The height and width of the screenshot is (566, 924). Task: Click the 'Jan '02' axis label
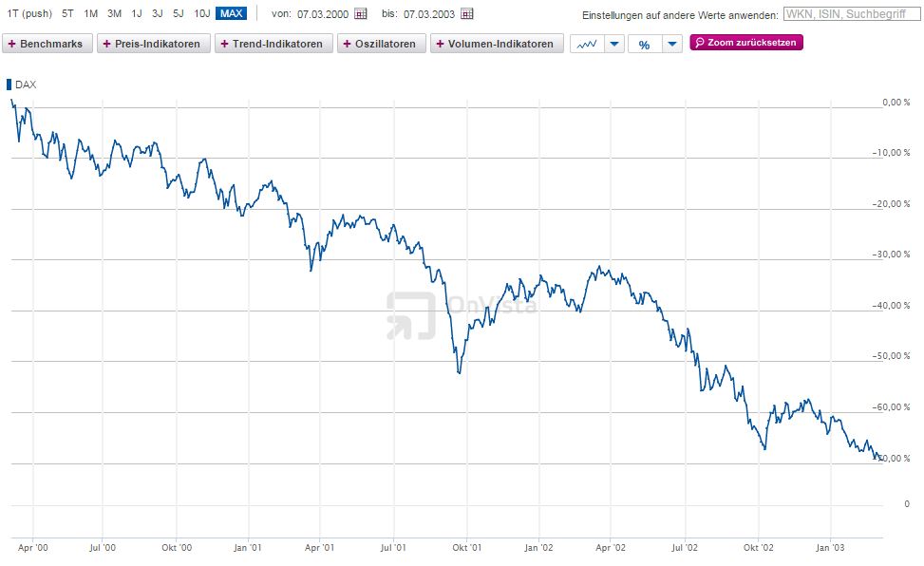coord(539,548)
